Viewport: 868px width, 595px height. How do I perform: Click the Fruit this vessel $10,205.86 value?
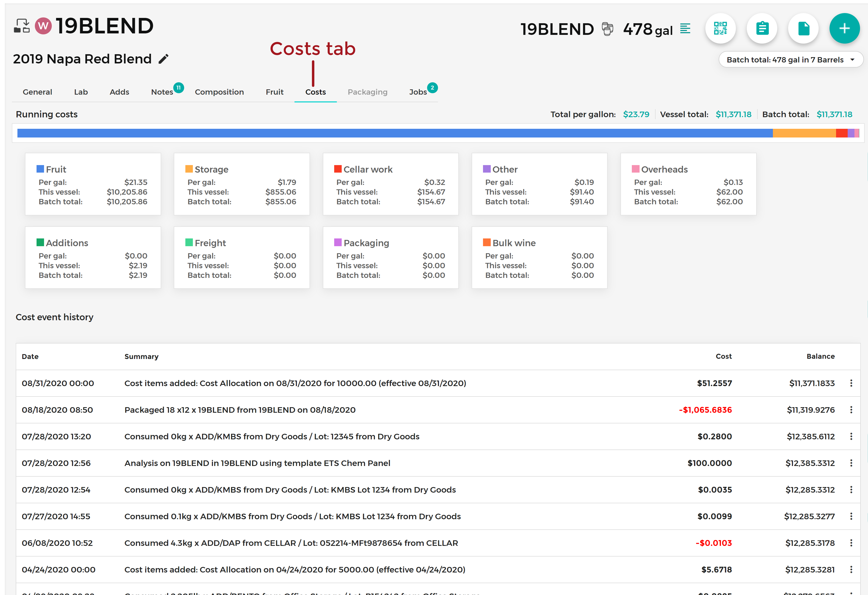127,192
